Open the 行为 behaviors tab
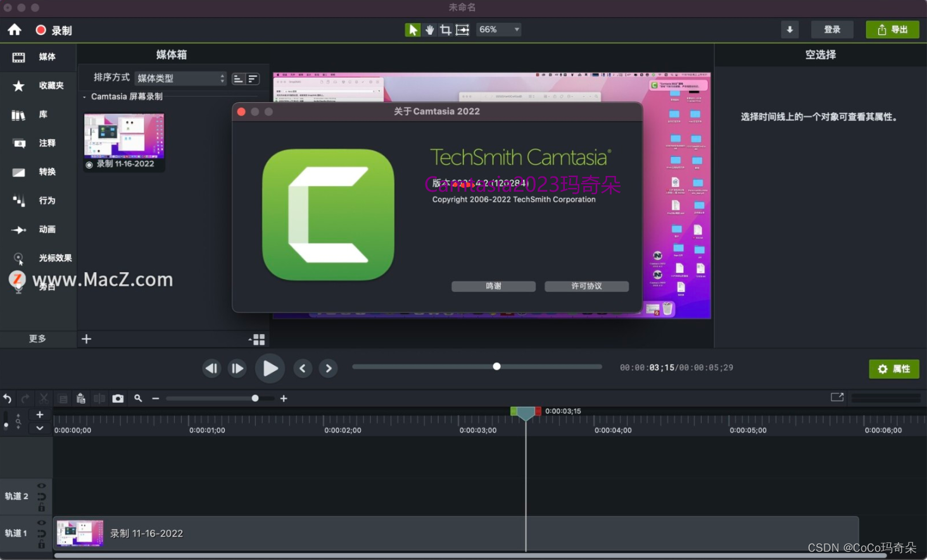 click(38, 201)
